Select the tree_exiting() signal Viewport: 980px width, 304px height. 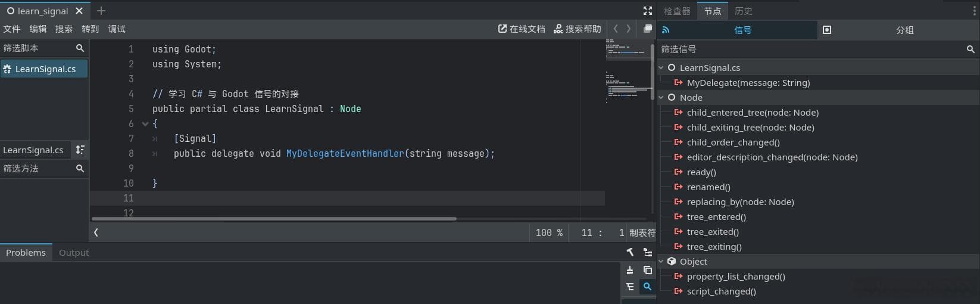tap(714, 247)
